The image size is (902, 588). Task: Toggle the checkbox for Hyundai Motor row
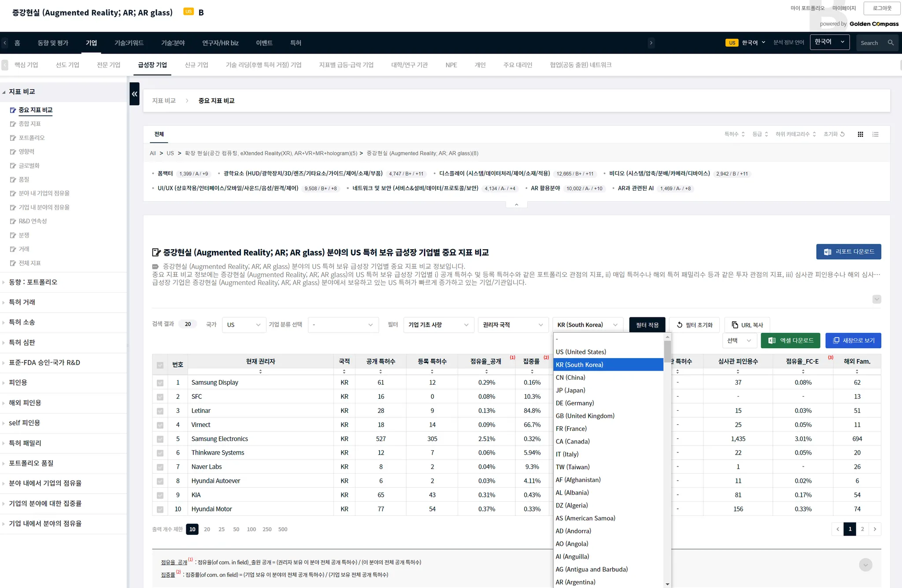click(160, 509)
